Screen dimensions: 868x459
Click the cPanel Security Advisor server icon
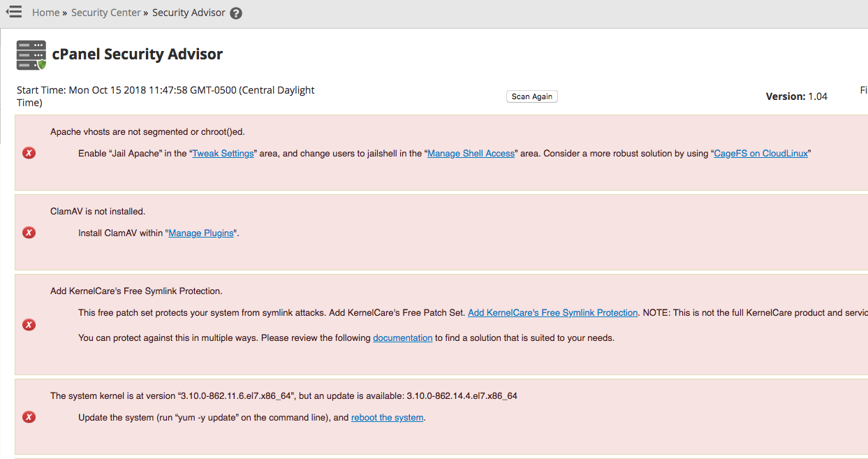pyautogui.click(x=31, y=55)
